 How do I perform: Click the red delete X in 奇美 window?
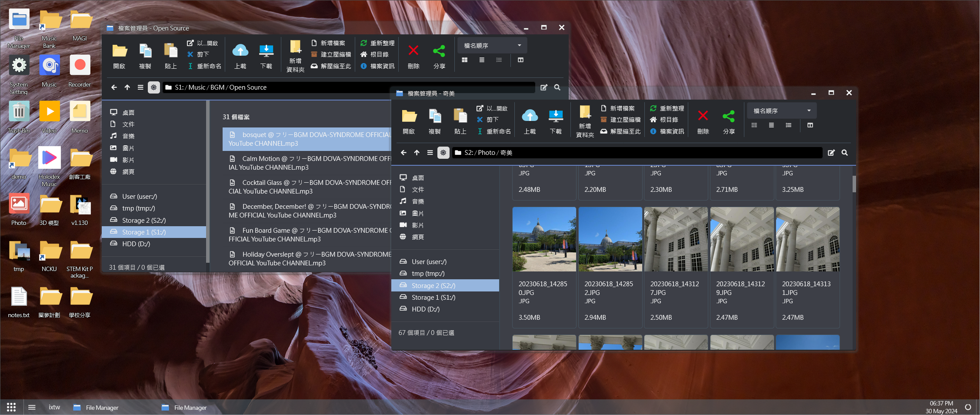coord(703,117)
